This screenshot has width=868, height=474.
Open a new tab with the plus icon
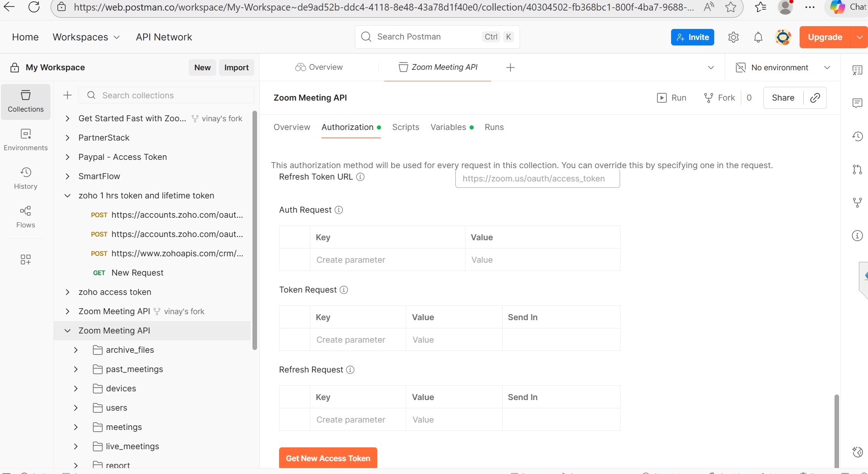510,68
